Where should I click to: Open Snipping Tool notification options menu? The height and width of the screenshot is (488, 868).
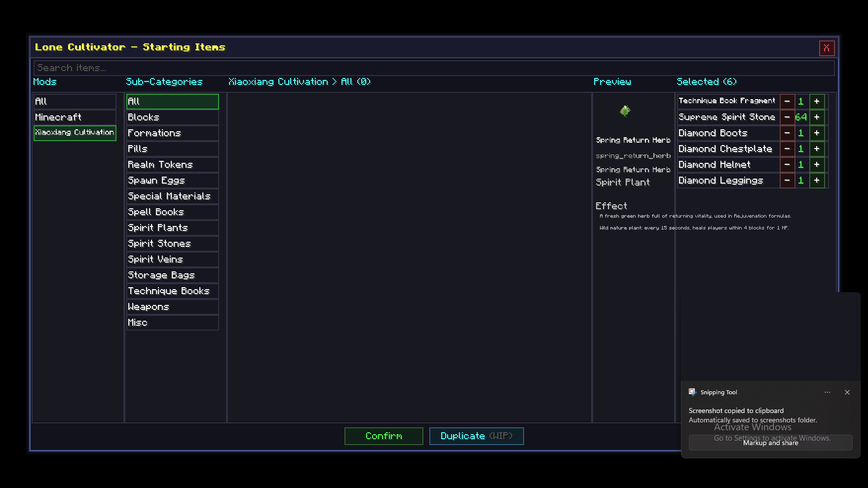[828, 392]
